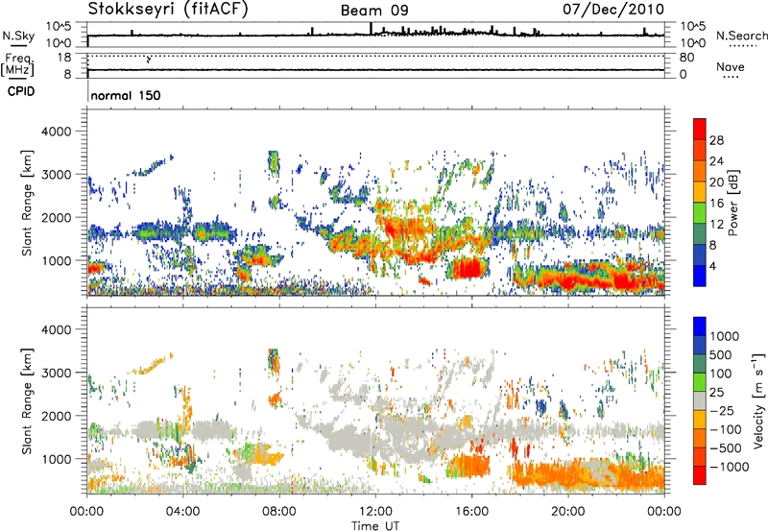Click the 'normal 150' CPID text
The height and width of the screenshot is (532, 768).
pyautogui.click(x=126, y=95)
